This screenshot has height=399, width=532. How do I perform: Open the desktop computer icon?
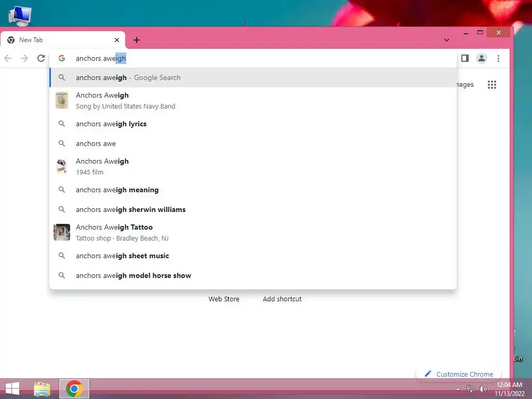[20, 16]
